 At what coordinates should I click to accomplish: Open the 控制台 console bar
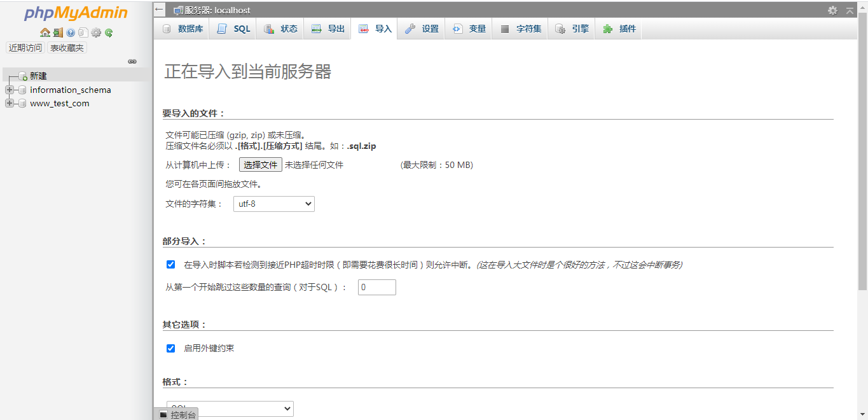point(176,414)
